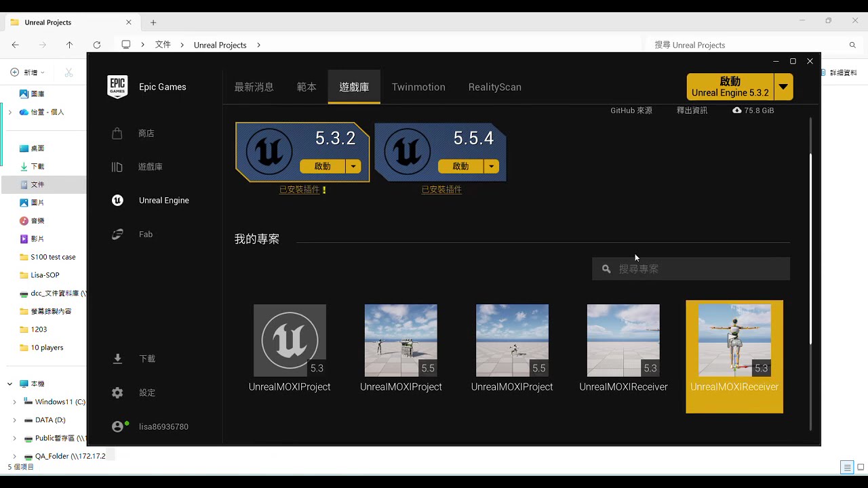Open the GitHub 來源 link

[x=631, y=110]
